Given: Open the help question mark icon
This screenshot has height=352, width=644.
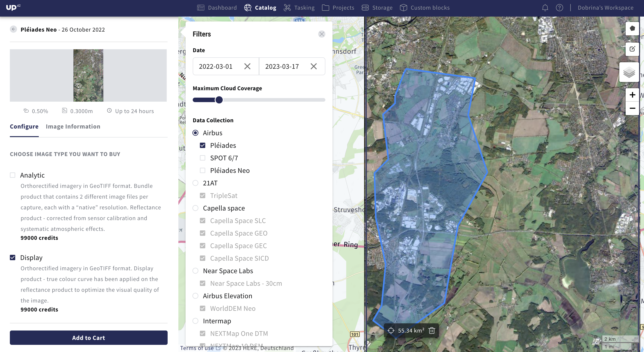Looking at the screenshot, I should point(560,8).
